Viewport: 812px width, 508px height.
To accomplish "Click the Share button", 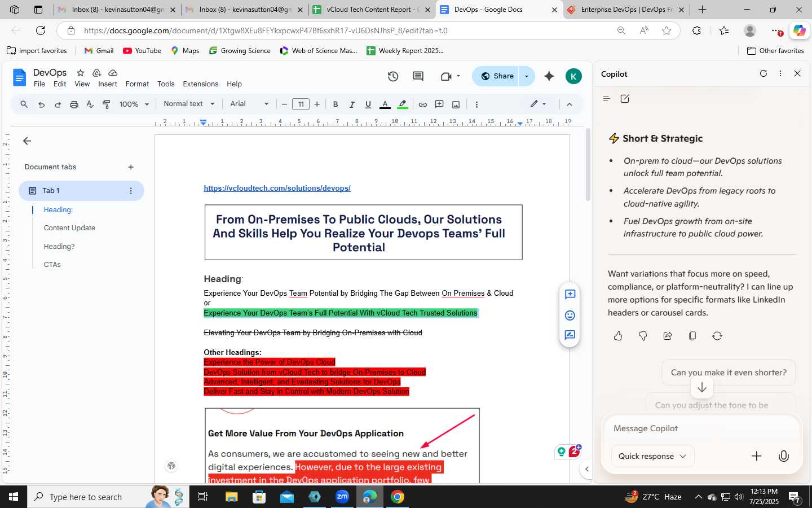I will pos(496,76).
